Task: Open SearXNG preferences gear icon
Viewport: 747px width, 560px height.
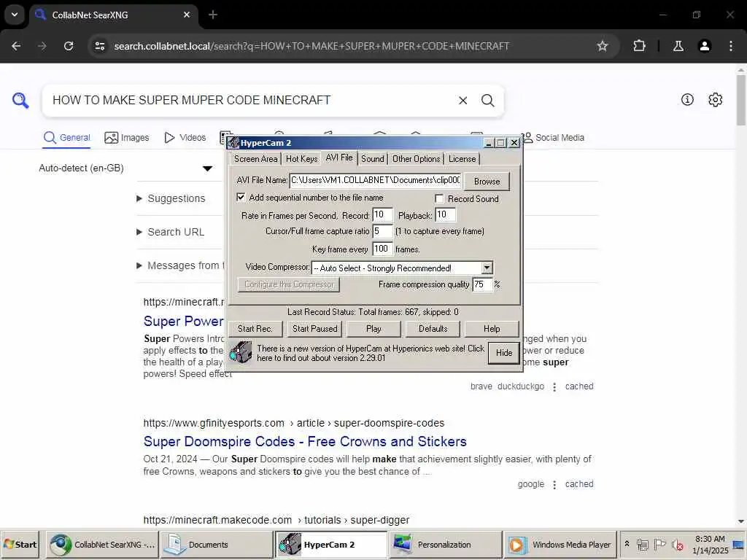Action: (715, 99)
